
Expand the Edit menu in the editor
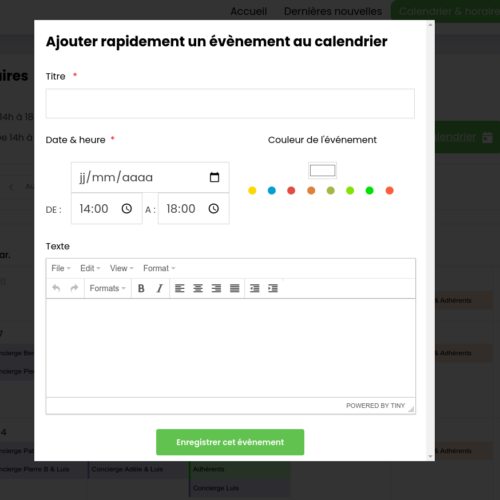(x=90, y=268)
